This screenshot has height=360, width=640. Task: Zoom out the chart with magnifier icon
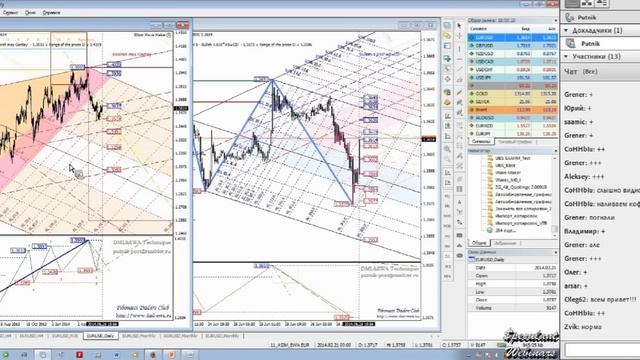point(447,159)
